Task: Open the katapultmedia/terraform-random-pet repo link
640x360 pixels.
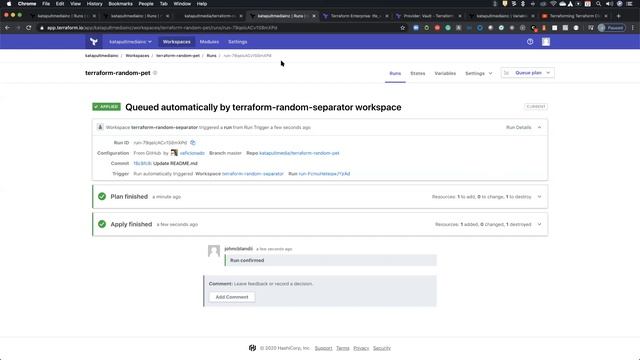Action: (x=299, y=153)
